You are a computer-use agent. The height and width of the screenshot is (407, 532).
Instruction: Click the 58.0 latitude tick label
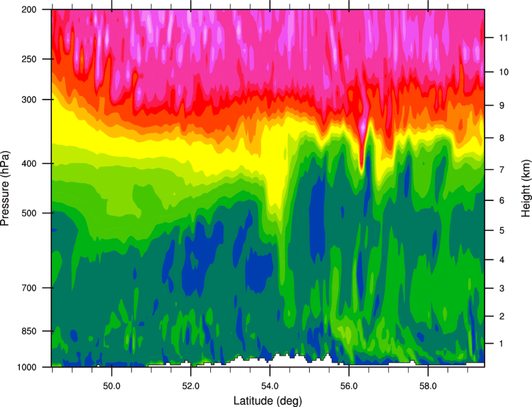tap(428, 386)
